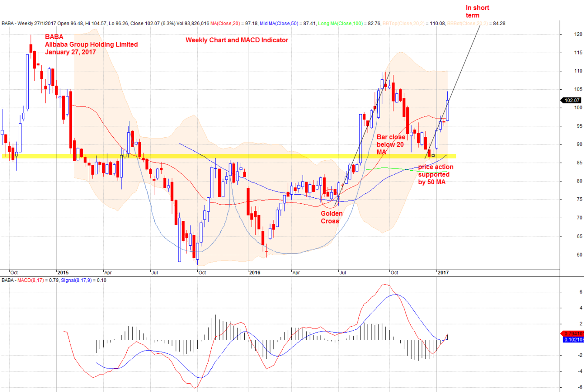Click the 'MA(Close,20) = 97.18' legend entry
The image size is (584, 392).
click(x=234, y=24)
